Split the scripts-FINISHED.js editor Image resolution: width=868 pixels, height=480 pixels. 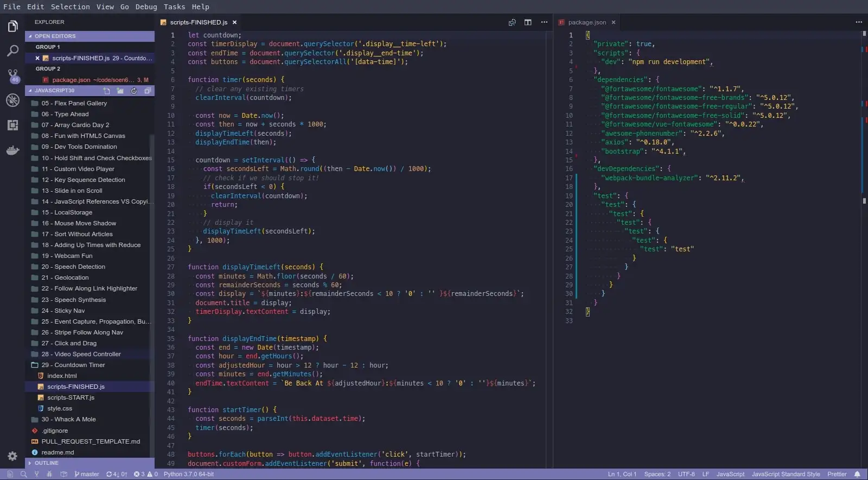pos(528,22)
